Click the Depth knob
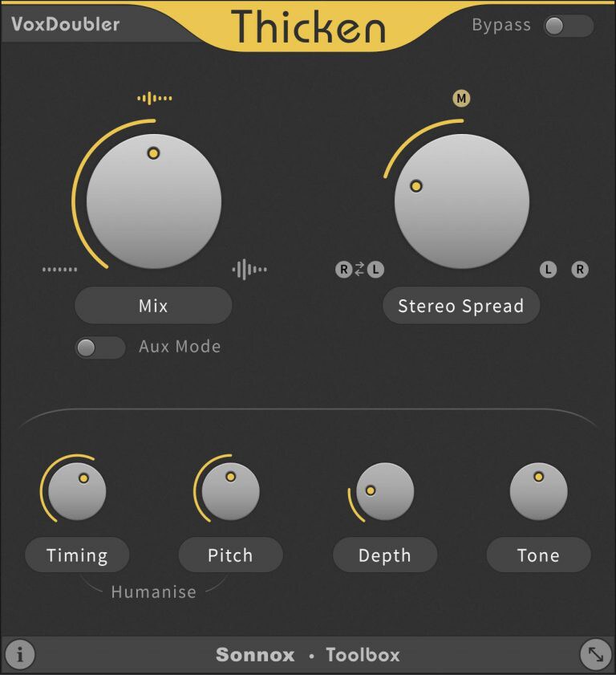This screenshot has width=616, height=675. [385, 491]
